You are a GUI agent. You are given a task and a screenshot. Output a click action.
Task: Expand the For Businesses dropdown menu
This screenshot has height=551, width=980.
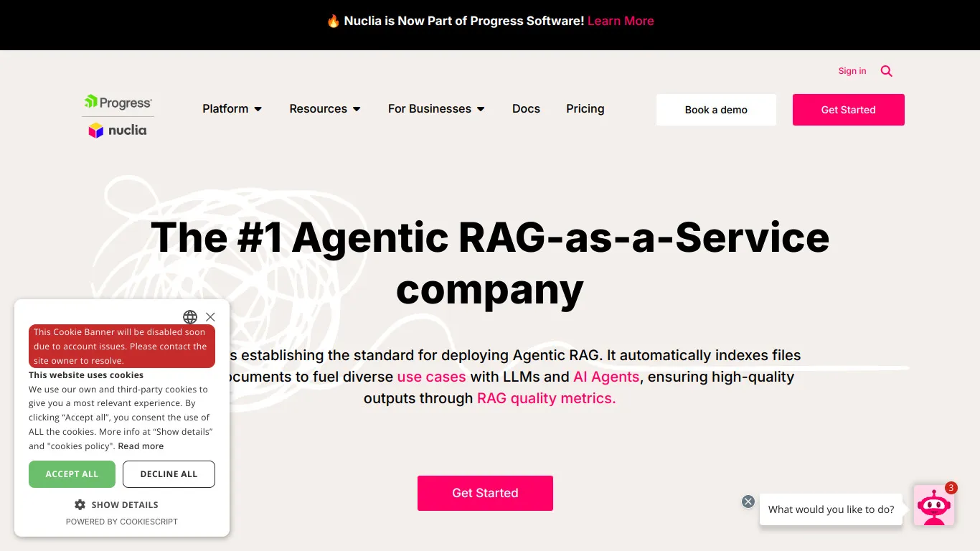(x=436, y=109)
